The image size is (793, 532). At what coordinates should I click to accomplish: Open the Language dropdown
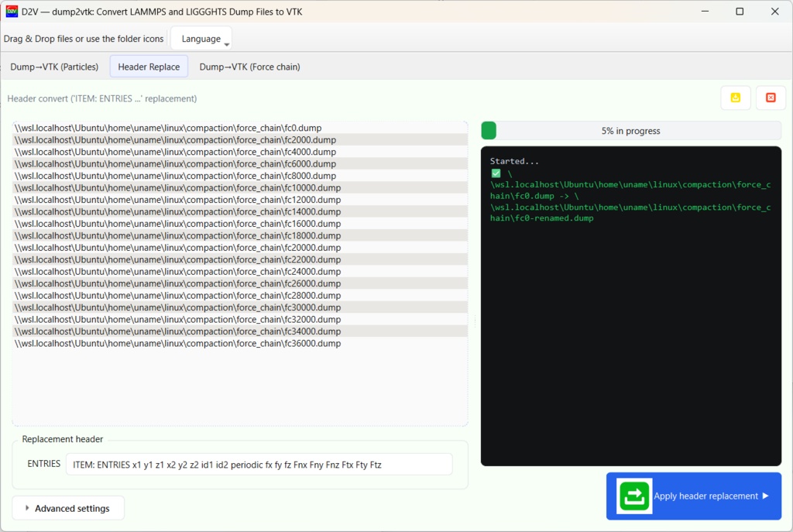tap(200, 38)
